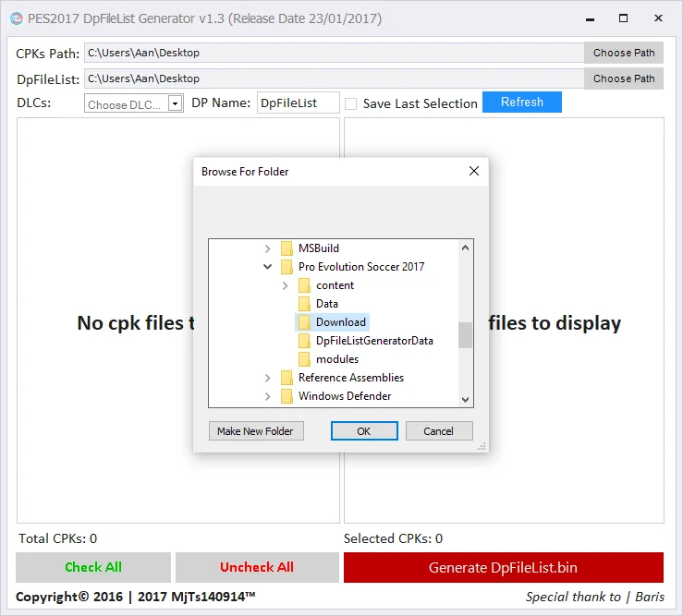This screenshot has height=616, width=683.
Task: Click the MSBuild folder icon
Action: pyautogui.click(x=287, y=248)
